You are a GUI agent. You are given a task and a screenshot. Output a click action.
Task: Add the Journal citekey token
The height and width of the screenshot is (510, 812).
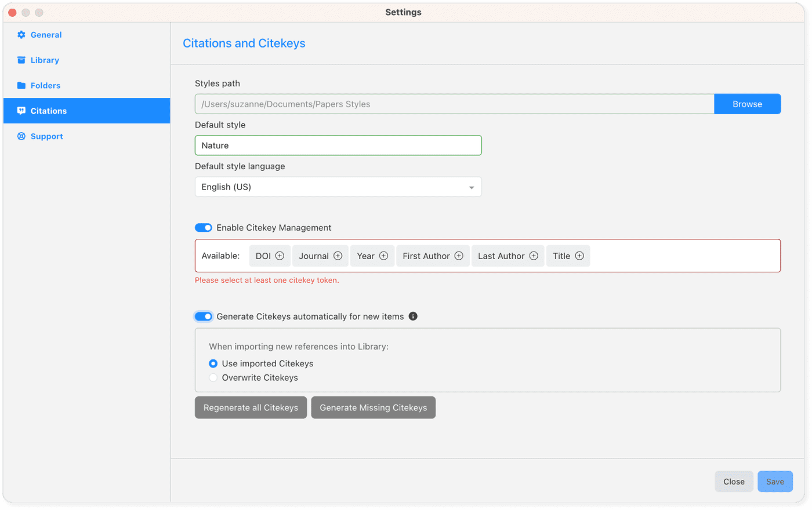(x=336, y=256)
